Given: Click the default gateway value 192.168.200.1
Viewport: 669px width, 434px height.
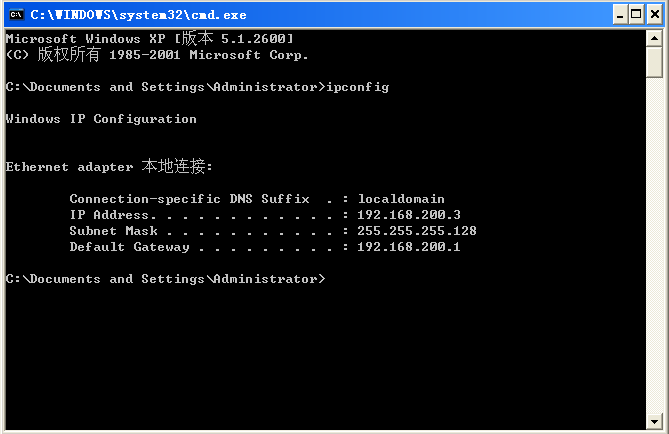Looking at the screenshot, I should pyautogui.click(x=409, y=247).
